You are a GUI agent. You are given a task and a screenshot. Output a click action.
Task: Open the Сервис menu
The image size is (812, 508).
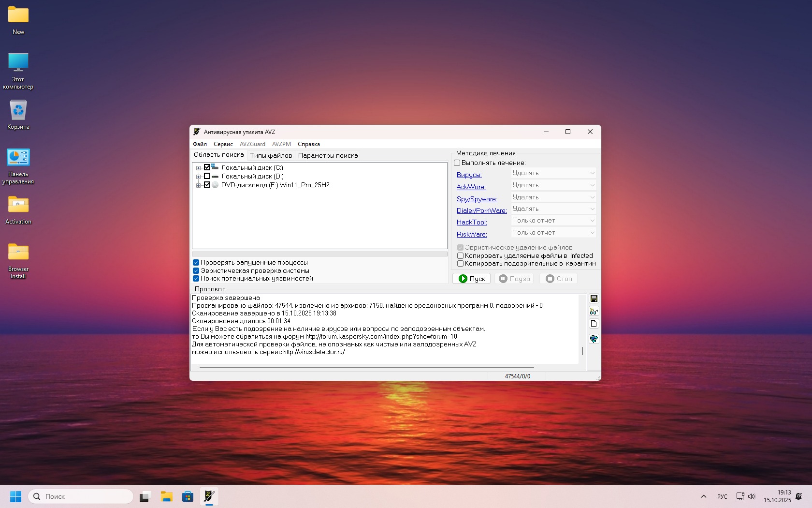coord(223,144)
